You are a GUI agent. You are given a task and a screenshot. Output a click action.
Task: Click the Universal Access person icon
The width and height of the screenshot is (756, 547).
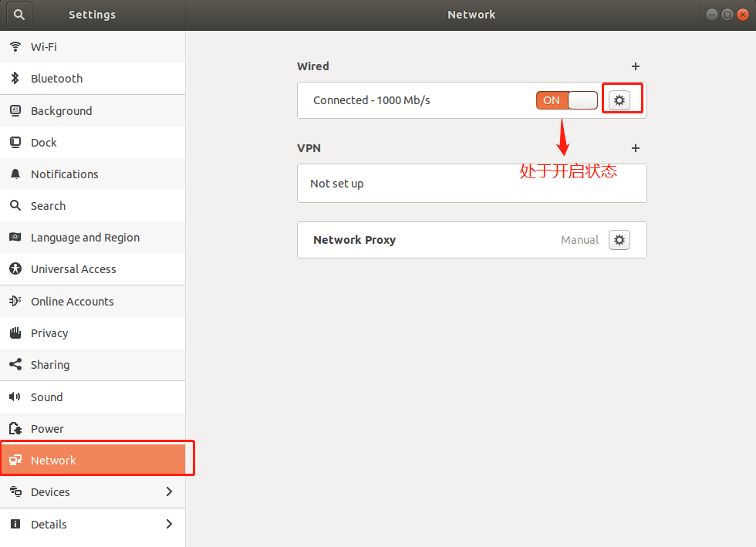click(x=15, y=268)
